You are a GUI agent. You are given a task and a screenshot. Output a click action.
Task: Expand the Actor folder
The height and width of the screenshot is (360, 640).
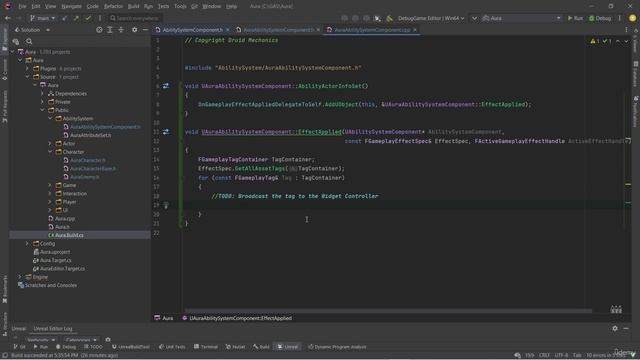tap(50, 143)
